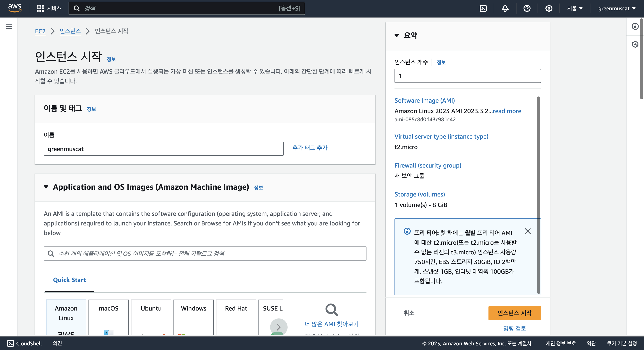This screenshot has height=350, width=644.
Task: Open 약관 footer link
Action: pyautogui.click(x=591, y=343)
